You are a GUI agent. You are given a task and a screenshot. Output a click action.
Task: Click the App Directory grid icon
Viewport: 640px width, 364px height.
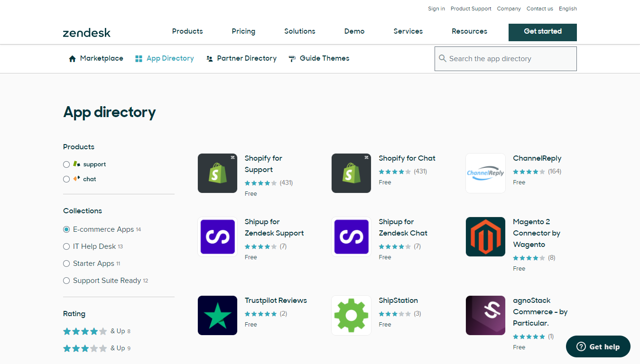point(139,59)
